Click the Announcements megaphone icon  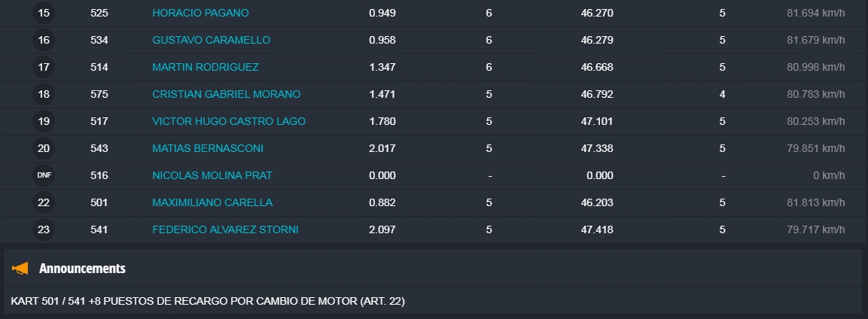20,269
